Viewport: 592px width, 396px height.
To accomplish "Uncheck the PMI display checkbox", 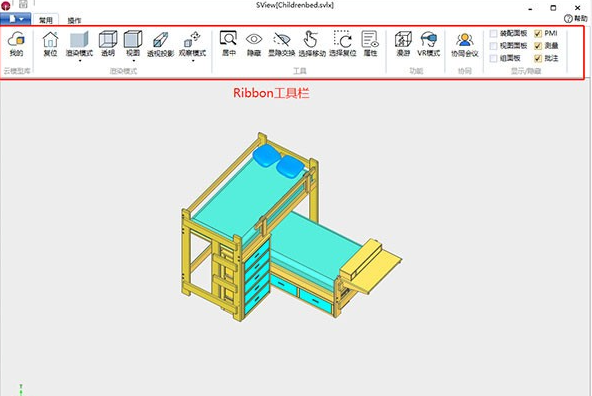I will click(538, 34).
